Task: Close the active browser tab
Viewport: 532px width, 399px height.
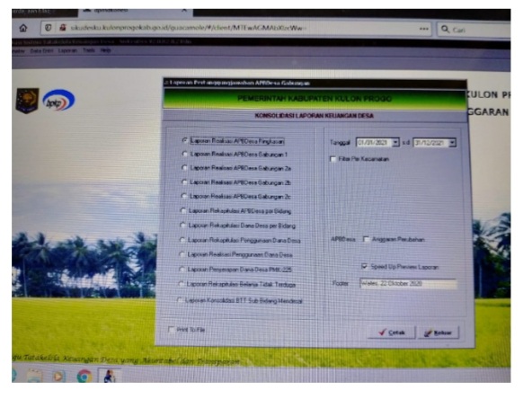Action: [x=184, y=11]
